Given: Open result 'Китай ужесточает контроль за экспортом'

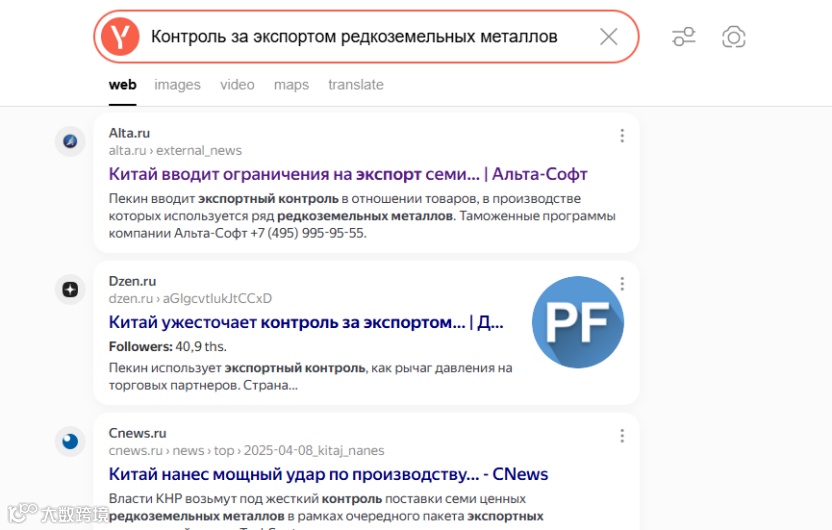Looking at the screenshot, I should (306, 322).
